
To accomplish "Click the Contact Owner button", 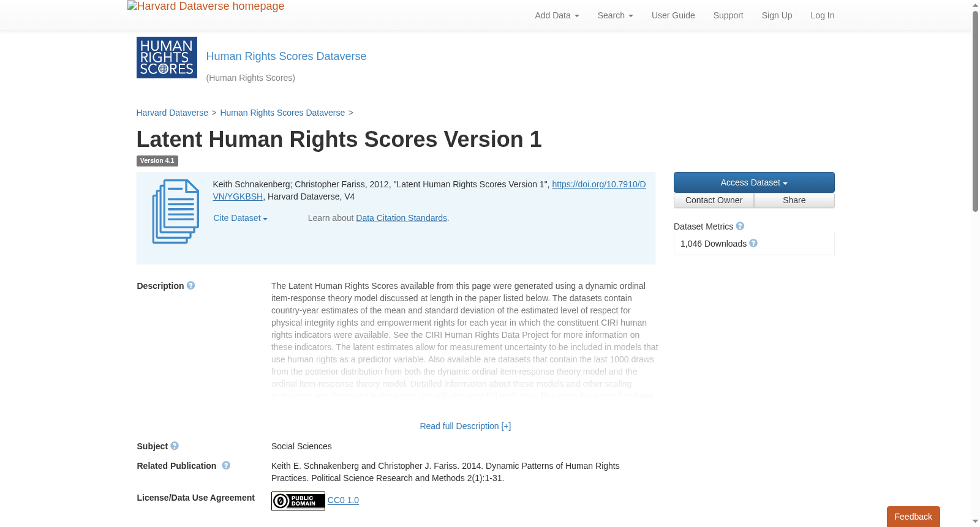I will pos(714,201).
